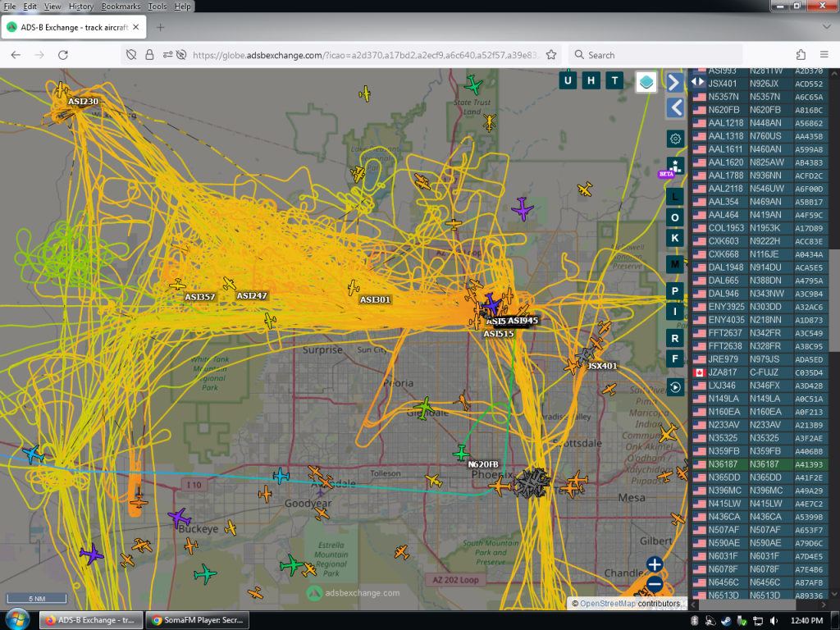Select green aircraft over Glendale
The image size is (840, 630).
424,409
